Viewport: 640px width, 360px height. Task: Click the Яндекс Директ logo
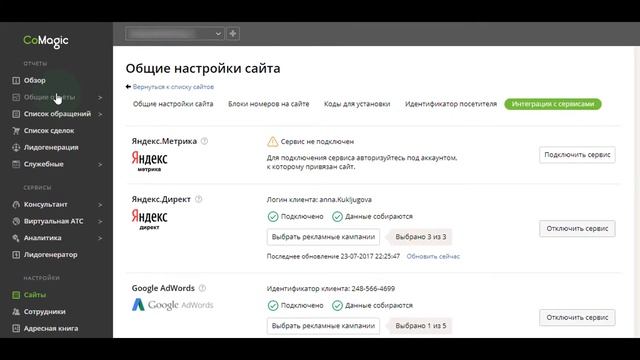(149, 220)
